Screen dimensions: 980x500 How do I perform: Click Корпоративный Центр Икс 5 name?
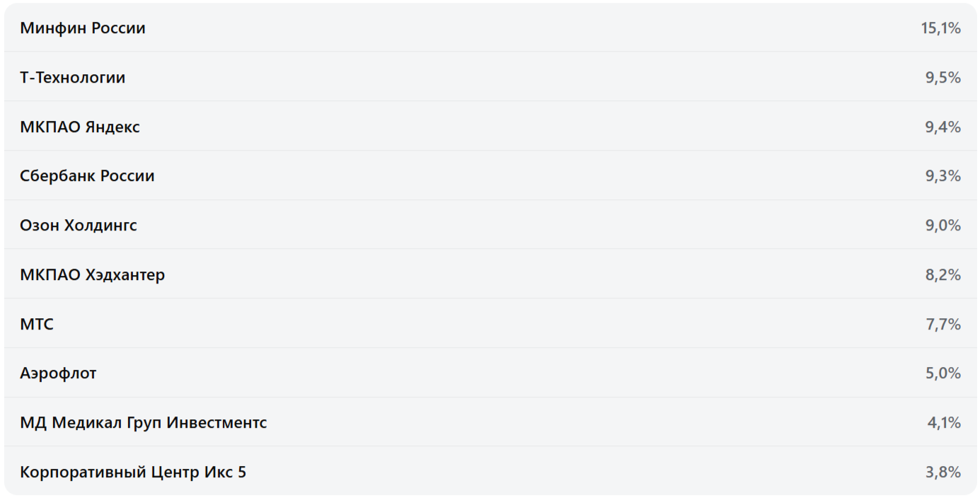click(x=133, y=472)
